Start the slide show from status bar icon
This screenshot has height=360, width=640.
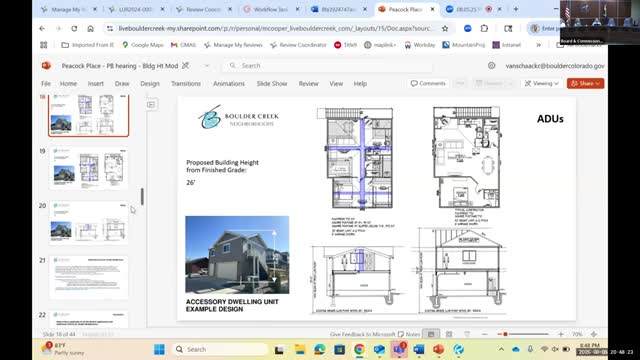click(x=467, y=334)
